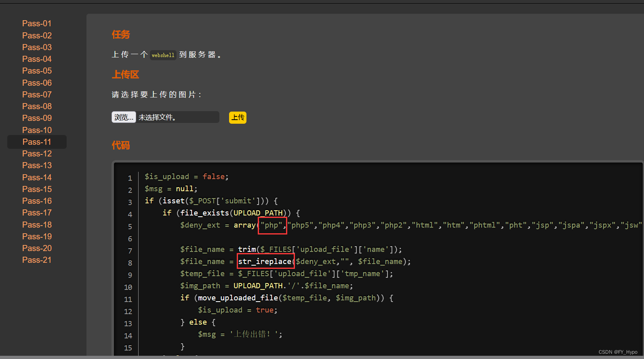Click the $deny_ext variable in line 5
This screenshot has width=644, height=359.
pos(200,225)
